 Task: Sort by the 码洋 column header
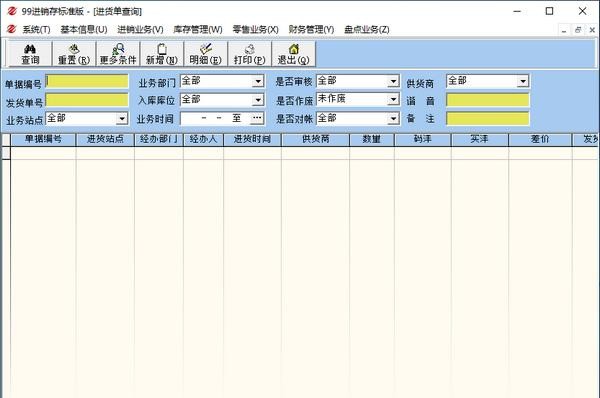pyautogui.click(x=423, y=140)
